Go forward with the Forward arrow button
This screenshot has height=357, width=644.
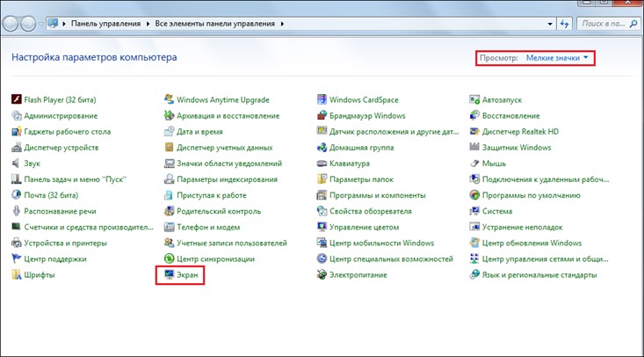click(x=28, y=24)
